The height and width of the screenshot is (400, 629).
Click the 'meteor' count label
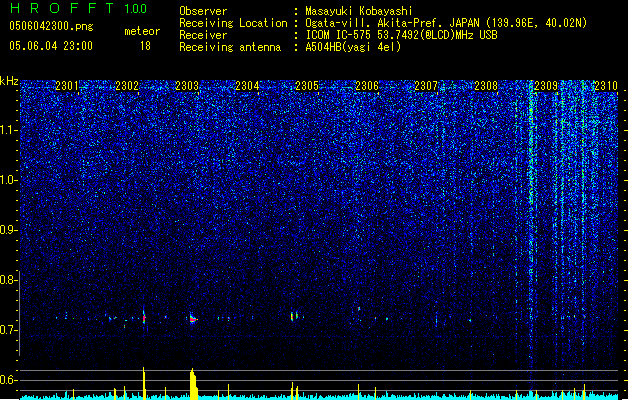142,31
